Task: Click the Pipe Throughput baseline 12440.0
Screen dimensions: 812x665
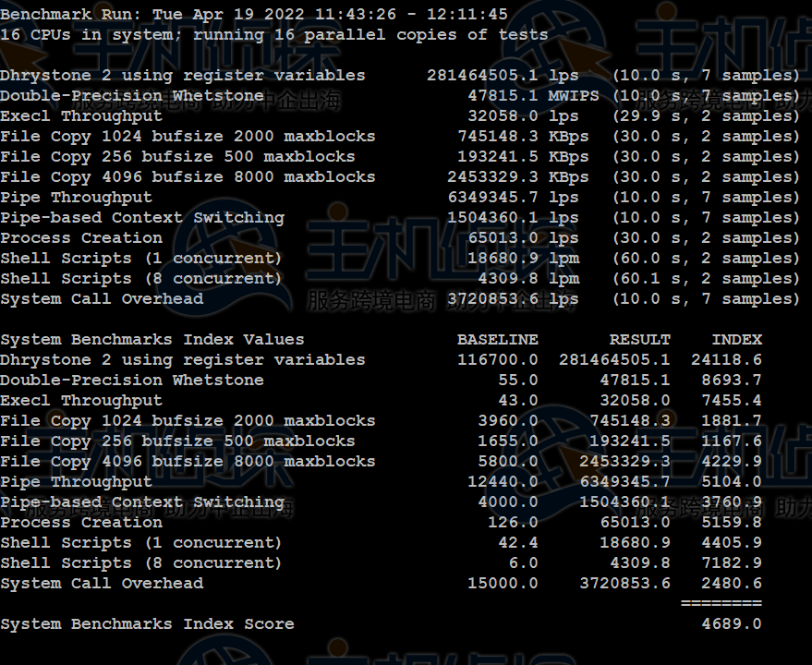Action: (503, 481)
